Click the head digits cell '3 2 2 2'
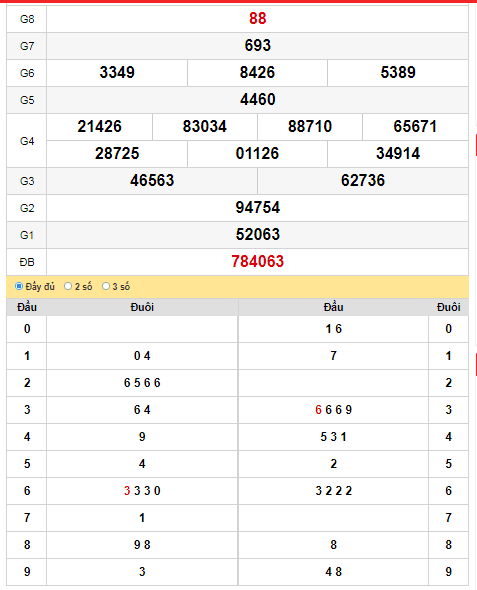477x590 pixels. pyautogui.click(x=334, y=491)
